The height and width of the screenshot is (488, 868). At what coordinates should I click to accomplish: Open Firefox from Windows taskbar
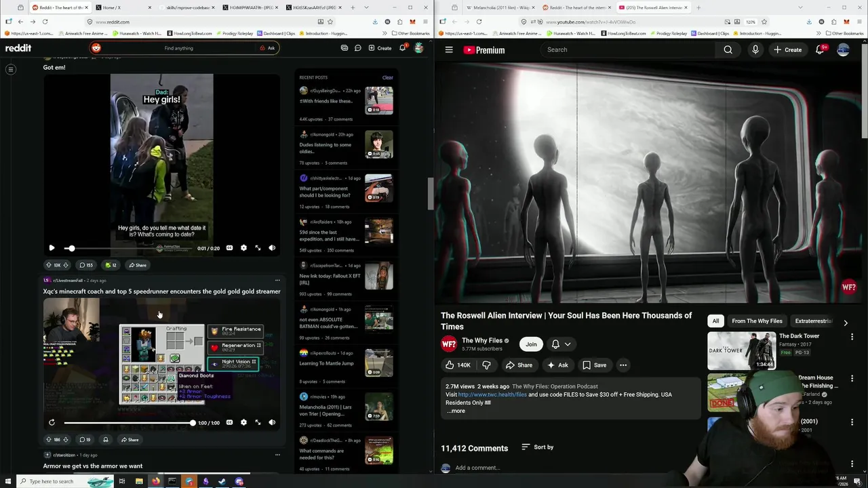[x=155, y=481]
